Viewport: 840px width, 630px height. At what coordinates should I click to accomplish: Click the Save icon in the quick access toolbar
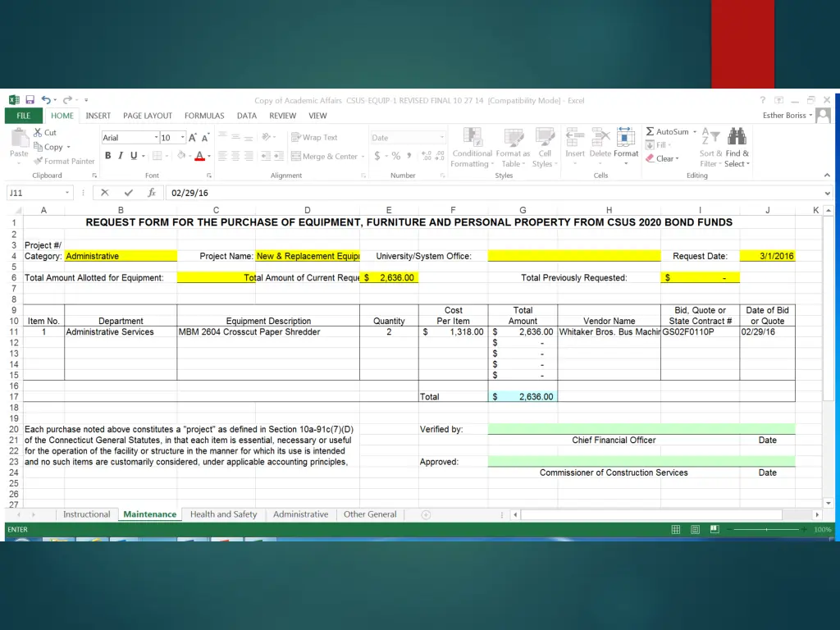click(x=29, y=100)
